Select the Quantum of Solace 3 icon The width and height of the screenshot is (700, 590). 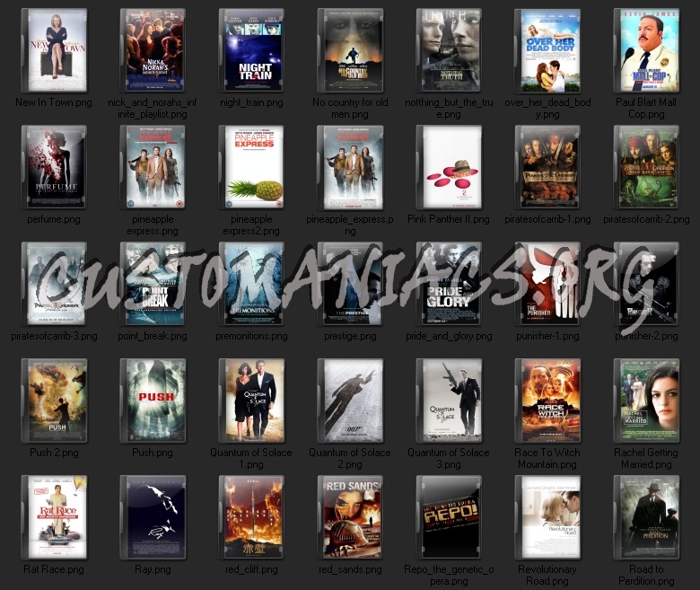tap(449, 401)
